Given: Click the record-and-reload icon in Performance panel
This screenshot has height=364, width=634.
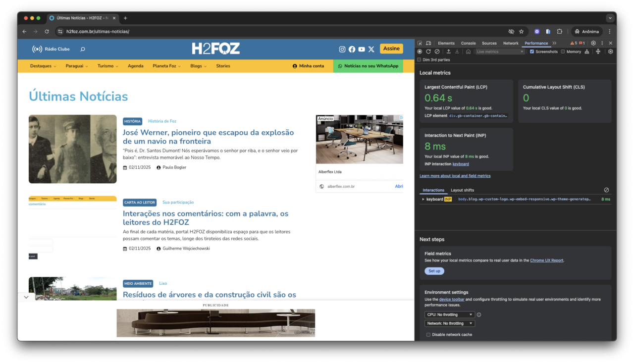Looking at the screenshot, I should [428, 52].
